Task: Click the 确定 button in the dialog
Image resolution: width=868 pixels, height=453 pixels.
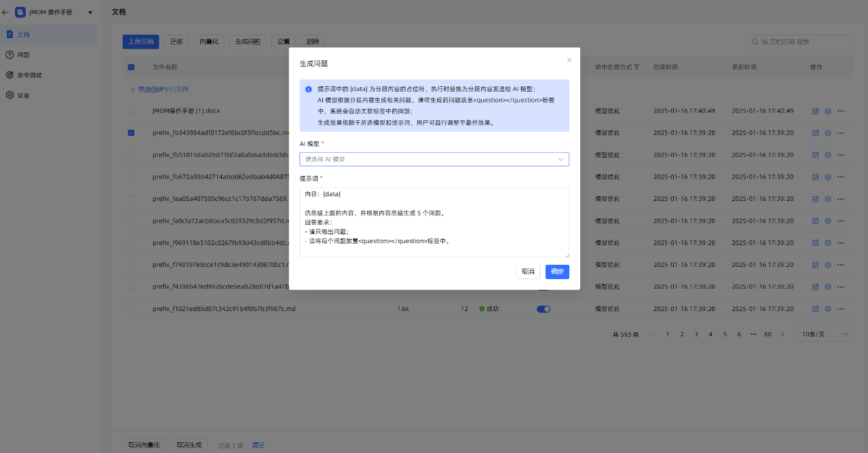Action: click(557, 272)
